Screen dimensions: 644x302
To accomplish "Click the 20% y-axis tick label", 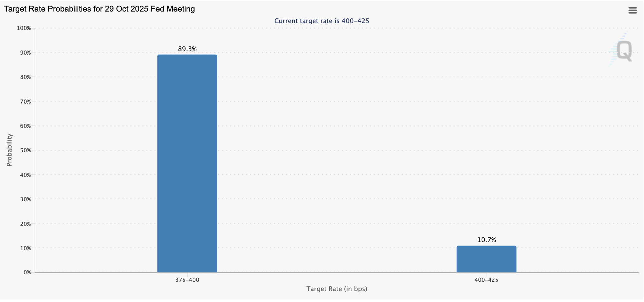I will [x=25, y=224].
